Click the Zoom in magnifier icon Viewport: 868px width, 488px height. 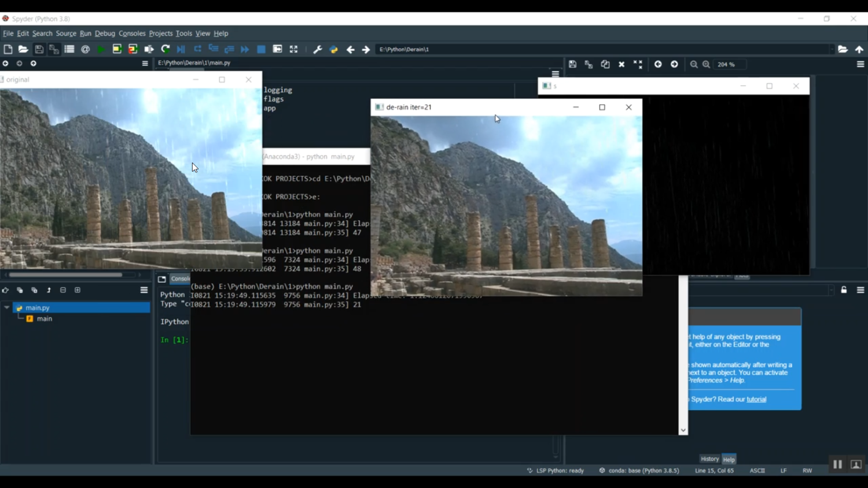pyautogui.click(x=706, y=65)
